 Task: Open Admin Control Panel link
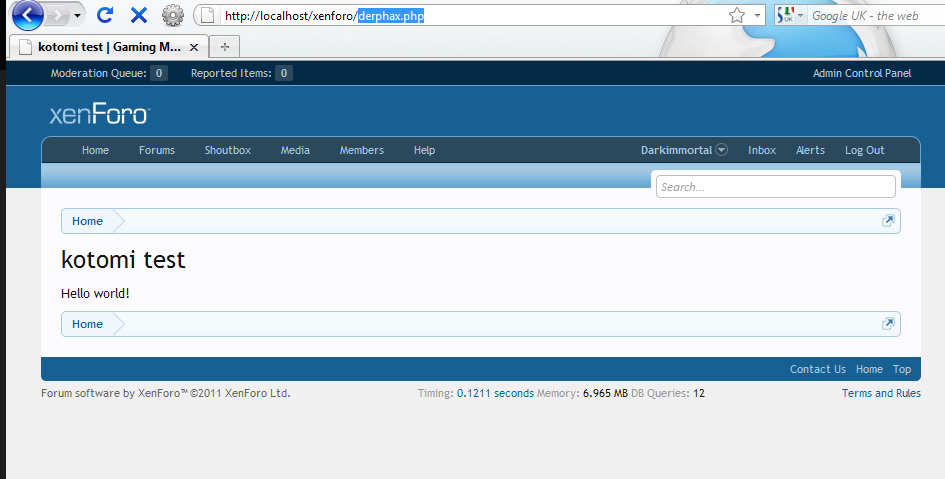(861, 73)
